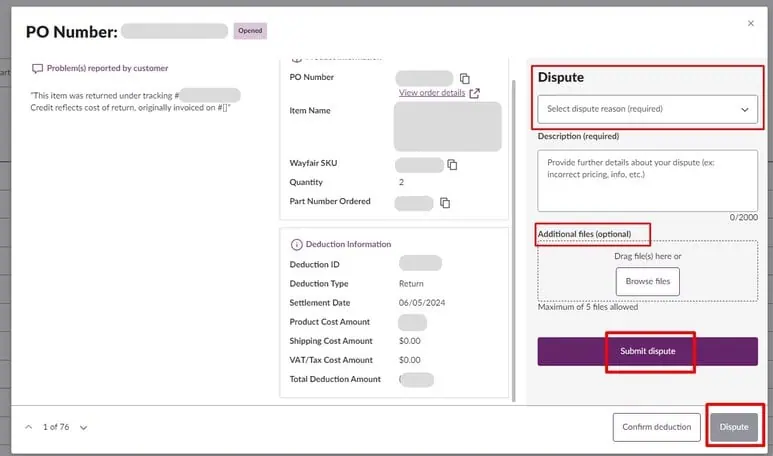This screenshot has height=456, width=773.
Task: Copy the PO Number value
Action: click(464, 78)
